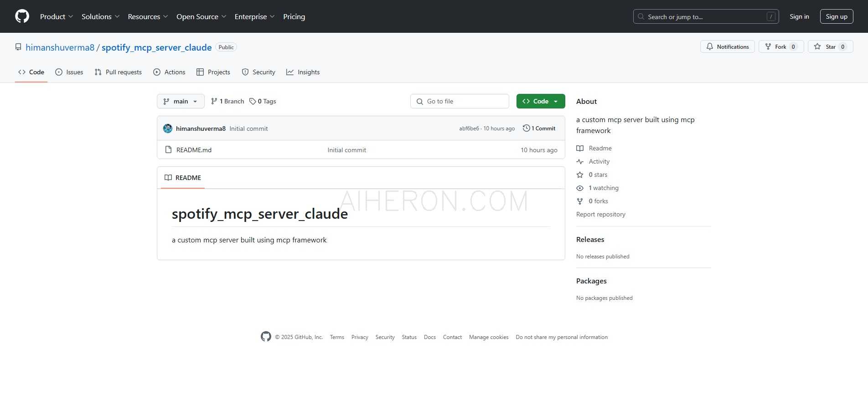This screenshot has width=868, height=401.
Task: Open the himanshuverma8 owner profile link
Action: click(60, 47)
